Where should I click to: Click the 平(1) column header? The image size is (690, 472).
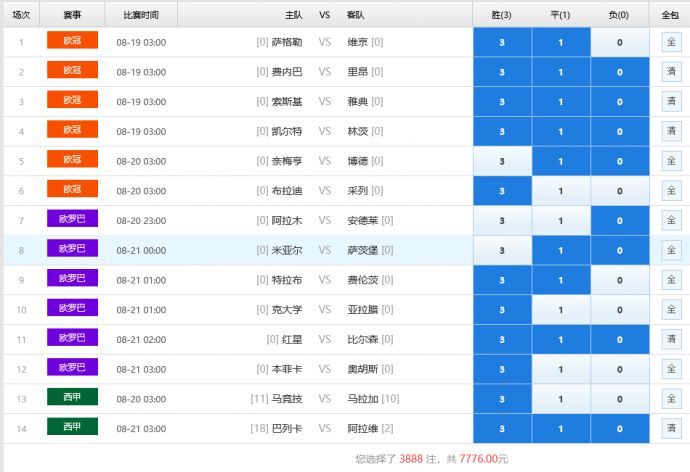coord(560,15)
